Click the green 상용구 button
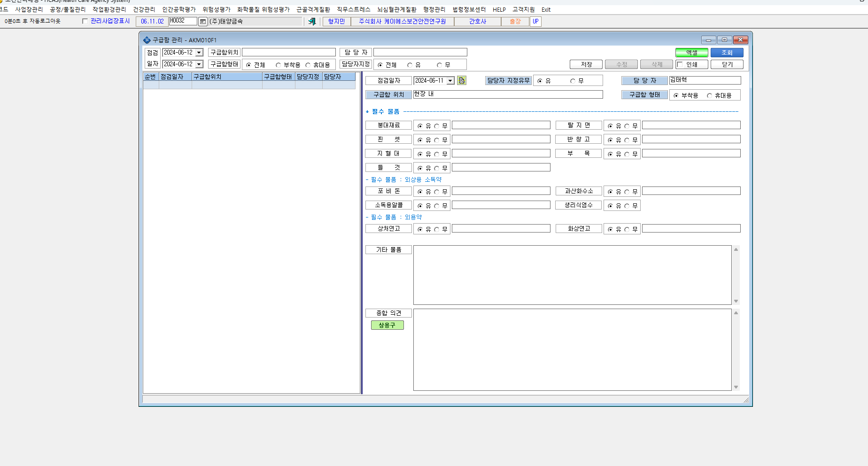Screen dimensions: 868x466 pos(387,325)
